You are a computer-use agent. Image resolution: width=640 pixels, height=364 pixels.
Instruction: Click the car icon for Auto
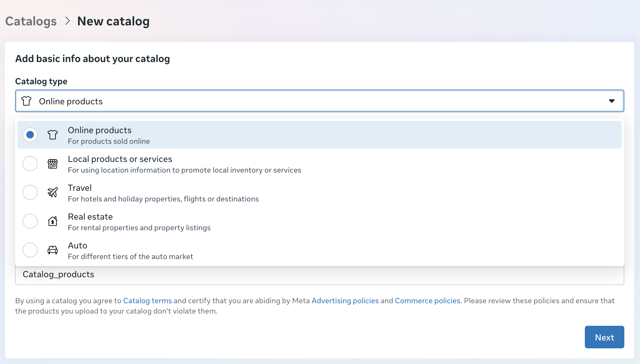[x=53, y=250]
